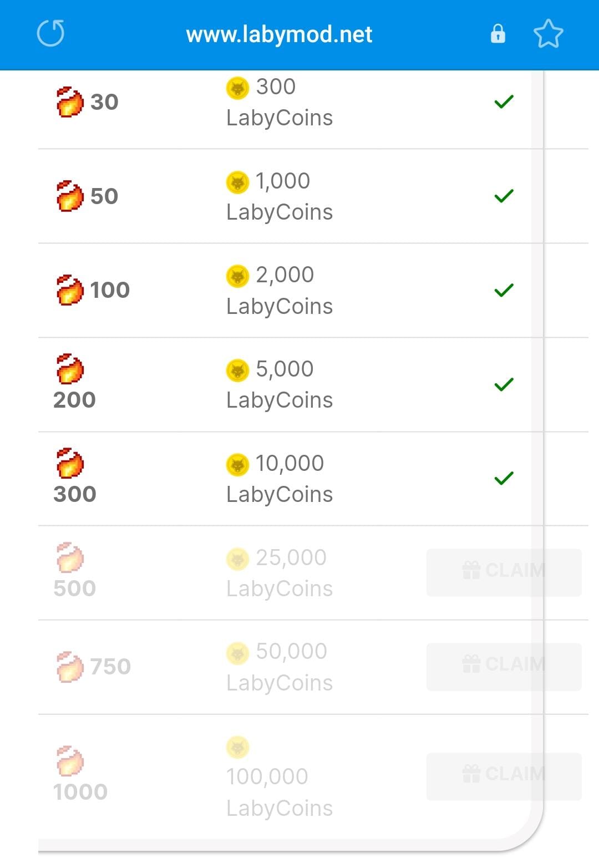Image resolution: width=599 pixels, height=868 pixels.
Task: Click the faded coin icon next to 25,000
Action: [x=237, y=559]
